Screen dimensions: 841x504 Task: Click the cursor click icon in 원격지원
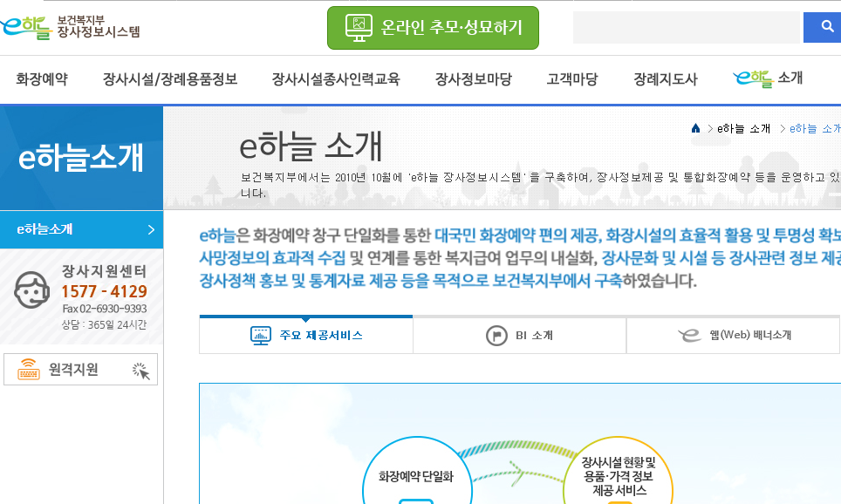141,371
